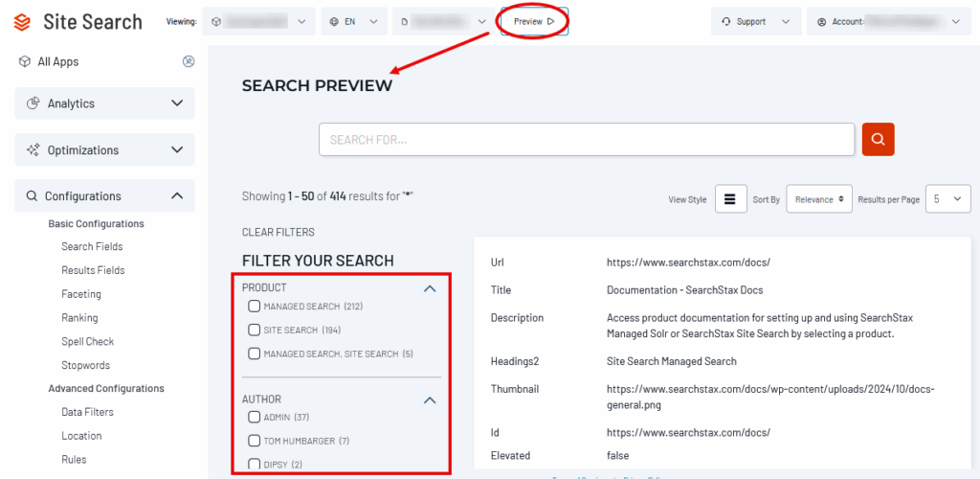This screenshot has height=479, width=980.
Task: Collapse the Product facet chevron
Action: pos(430,289)
